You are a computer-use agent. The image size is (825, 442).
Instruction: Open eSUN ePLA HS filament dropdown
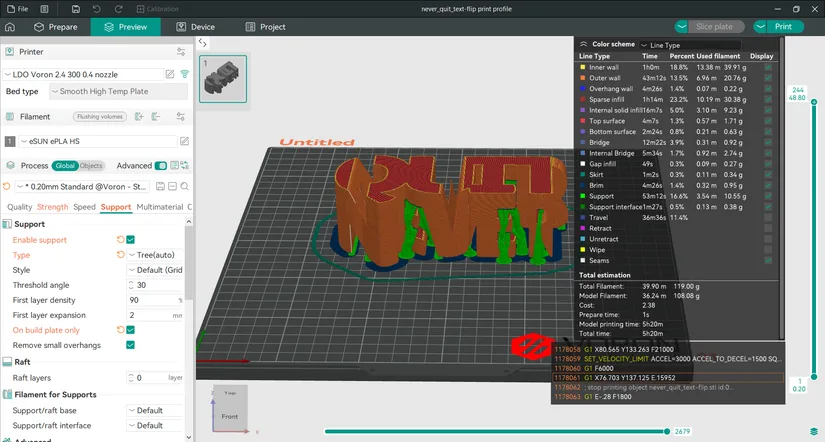click(98, 141)
